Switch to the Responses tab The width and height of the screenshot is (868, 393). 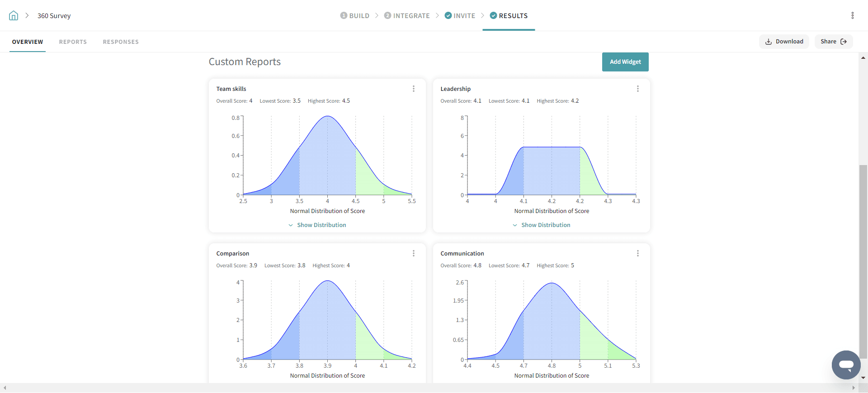(121, 42)
